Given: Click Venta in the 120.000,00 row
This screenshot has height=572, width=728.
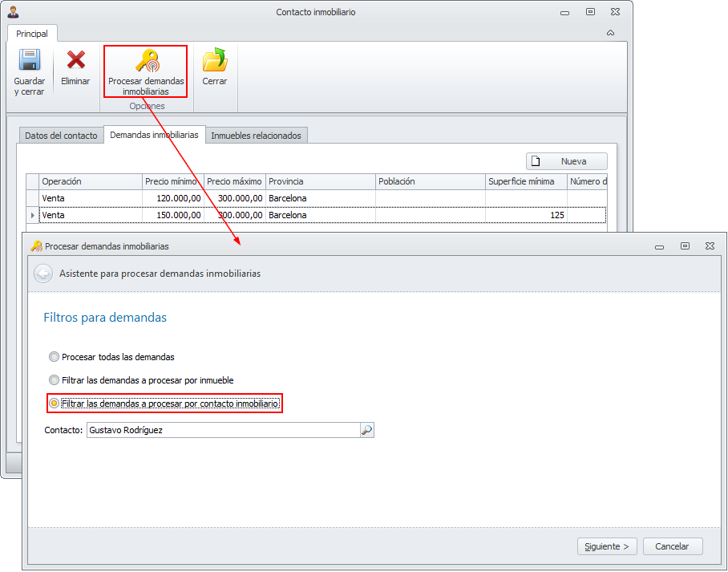Looking at the screenshot, I should click(x=91, y=198).
